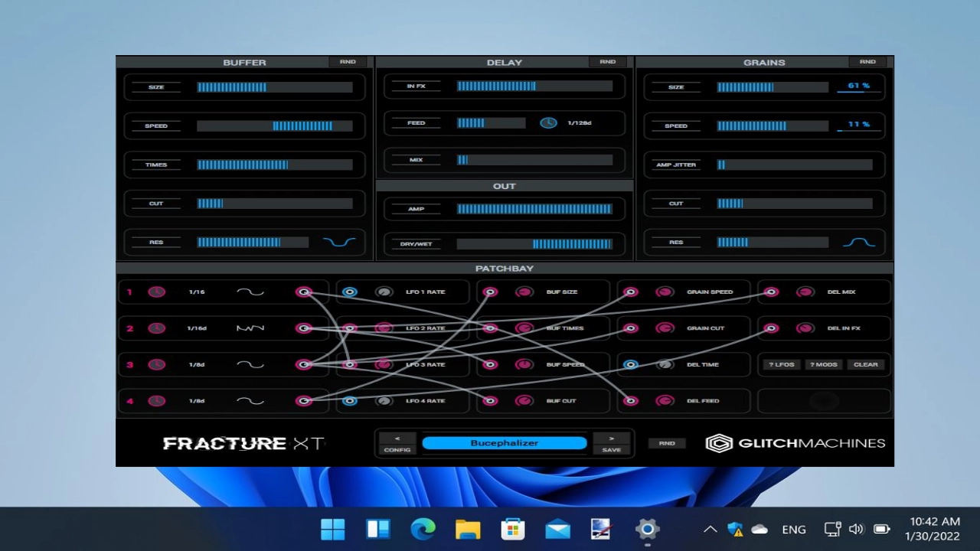Click the grains SIZE 61 % value

[858, 86]
